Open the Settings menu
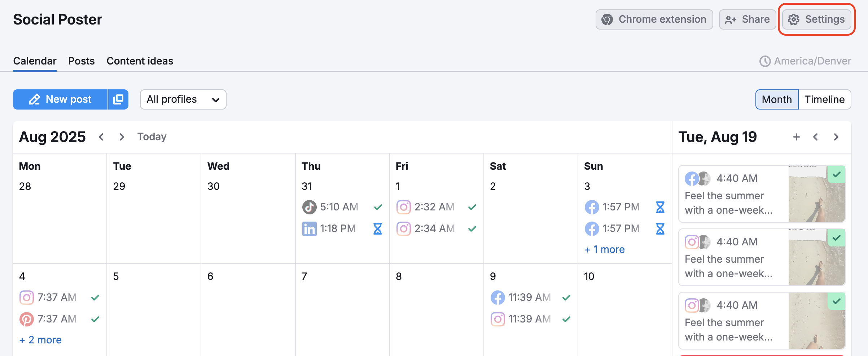This screenshot has height=356, width=868. pos(816,19)
